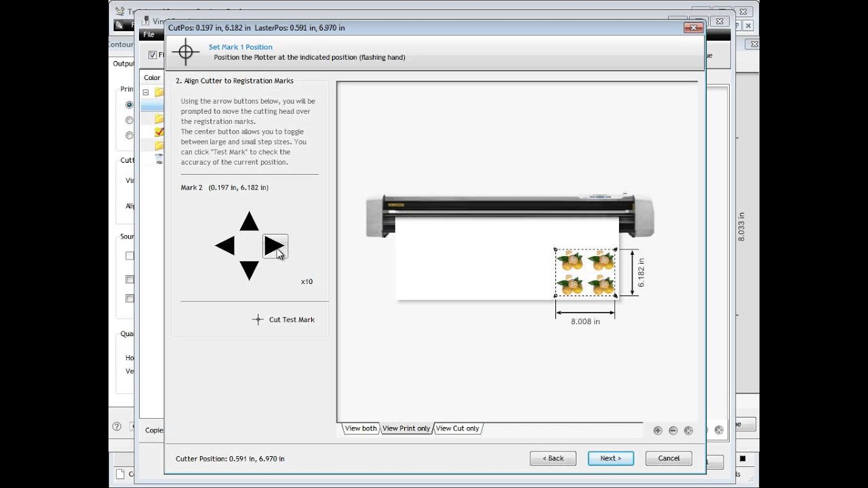Select the third radio button under Print group

129,135
